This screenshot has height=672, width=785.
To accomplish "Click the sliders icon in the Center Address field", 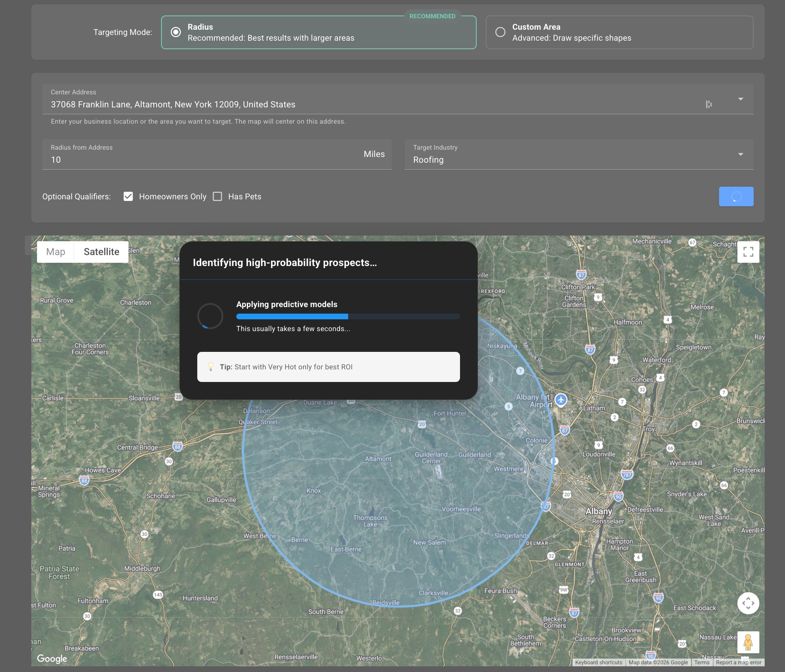I will [x=709, y=105].
